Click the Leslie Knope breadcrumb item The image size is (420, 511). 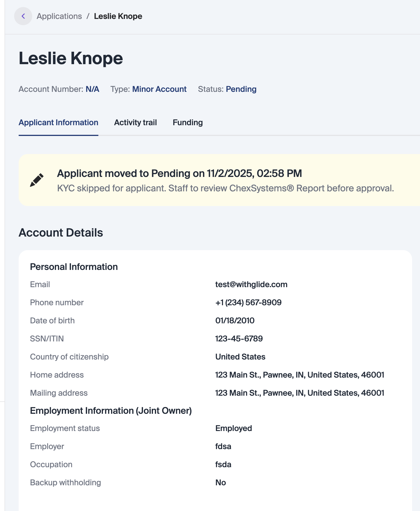118,16
